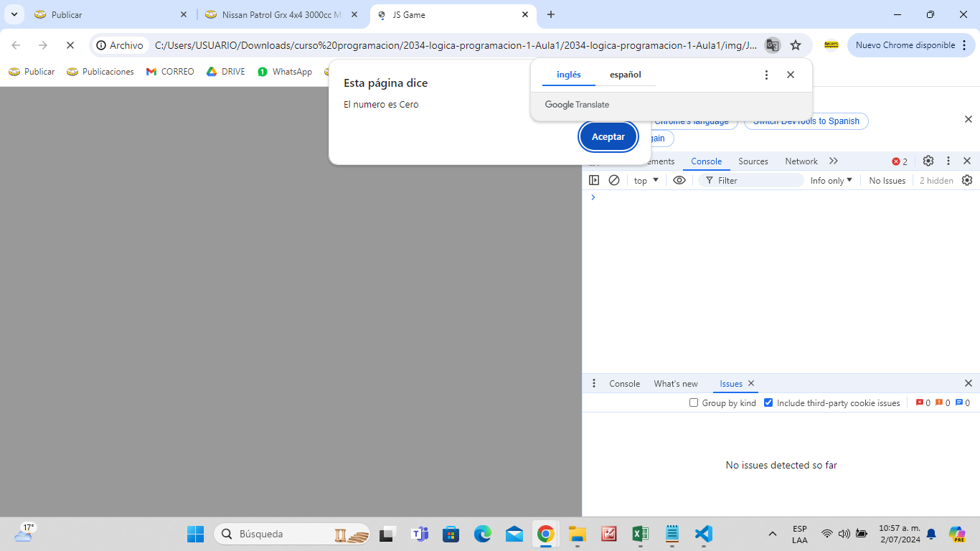Open Publicaciones bookmark
Image resolution: width=980 pixels, height=551 pixels.
click(x=100, y=72)
